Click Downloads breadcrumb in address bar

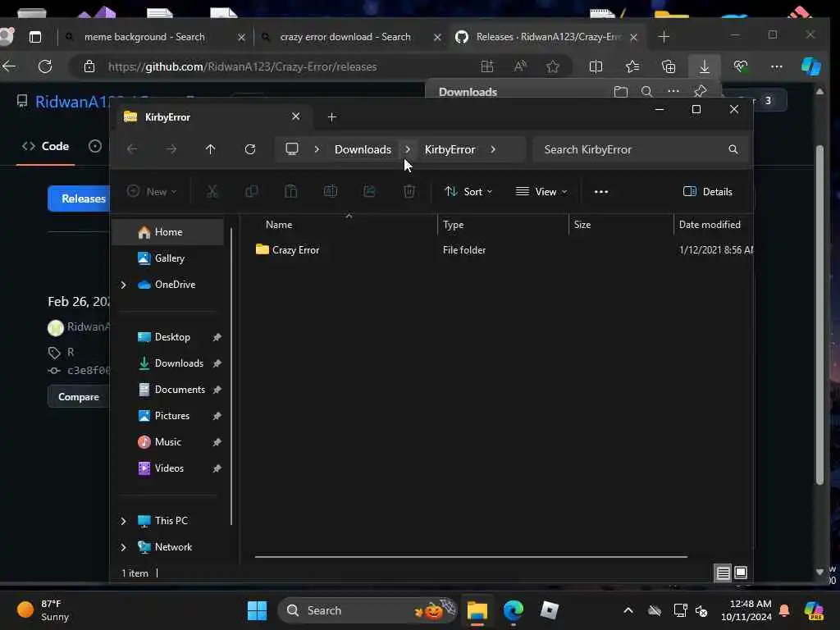pos(363,149)
